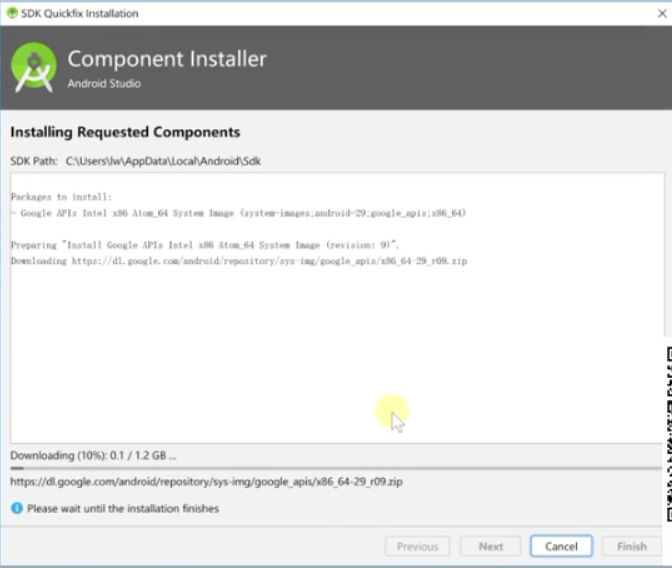
Task: Click the Cancel button
Action: [x=561, y=546]
